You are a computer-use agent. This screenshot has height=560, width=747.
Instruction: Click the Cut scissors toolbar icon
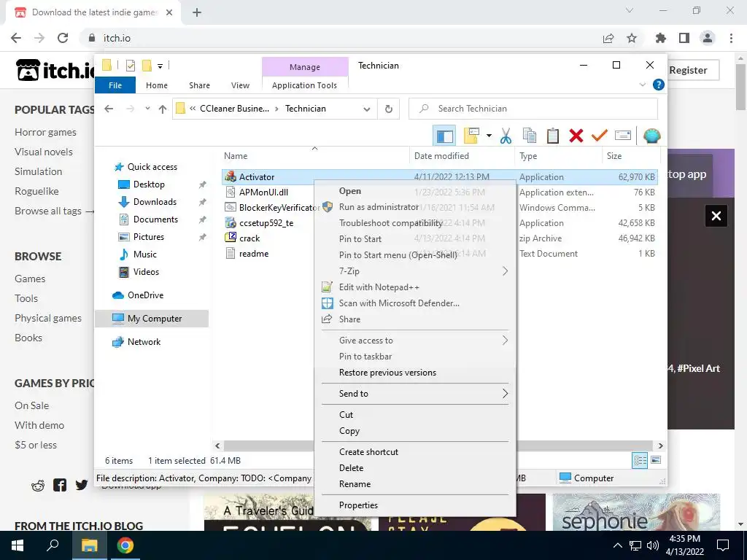point(506,136)
